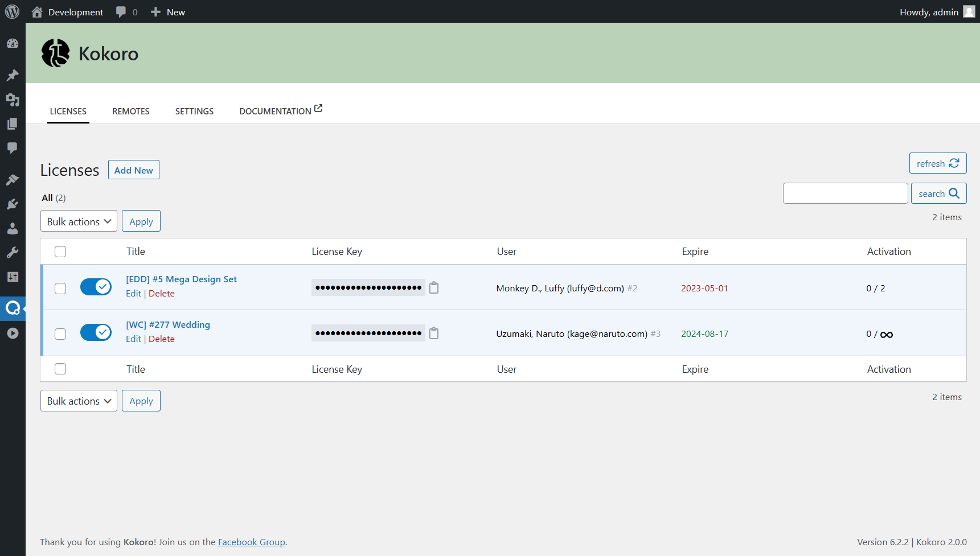Open the Bulk actions dropdown
This screenshot has width=980, height=556.
tap(79, 221)
